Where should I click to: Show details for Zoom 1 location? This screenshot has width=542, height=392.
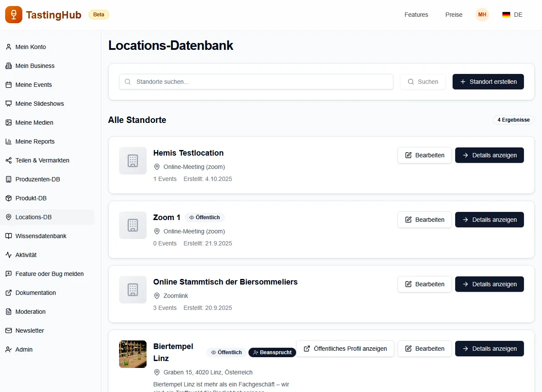pyautogui.click(x=489, y=220)
